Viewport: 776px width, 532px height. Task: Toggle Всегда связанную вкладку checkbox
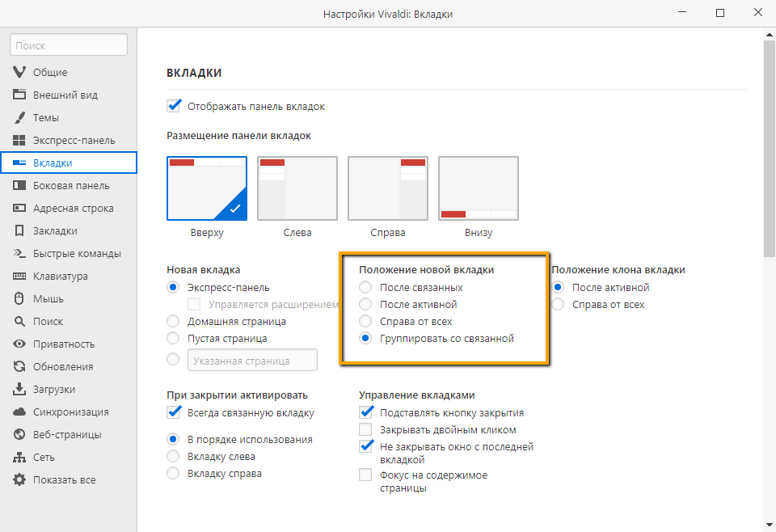pyautogui.click(x=173, y=412)
